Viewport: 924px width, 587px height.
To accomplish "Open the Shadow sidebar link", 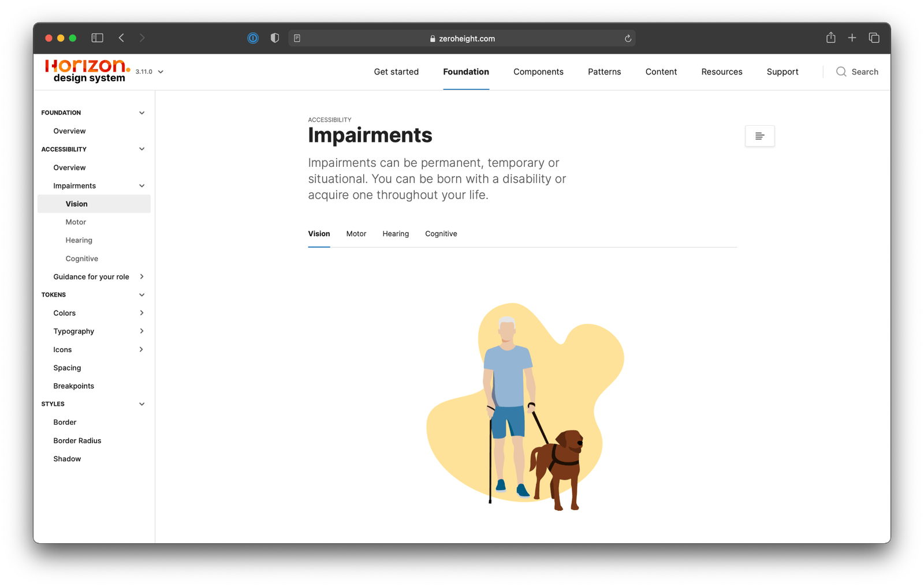I will pyautogui.click(x=67, y=459).
